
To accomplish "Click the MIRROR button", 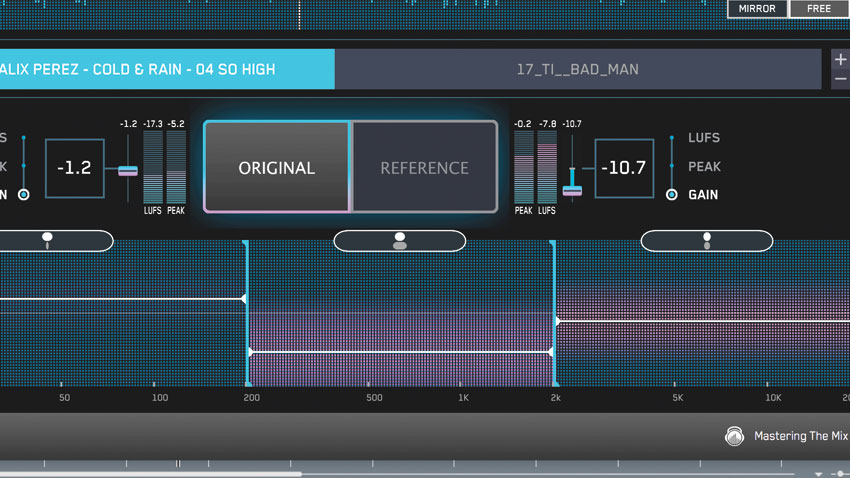I will 757,9.
